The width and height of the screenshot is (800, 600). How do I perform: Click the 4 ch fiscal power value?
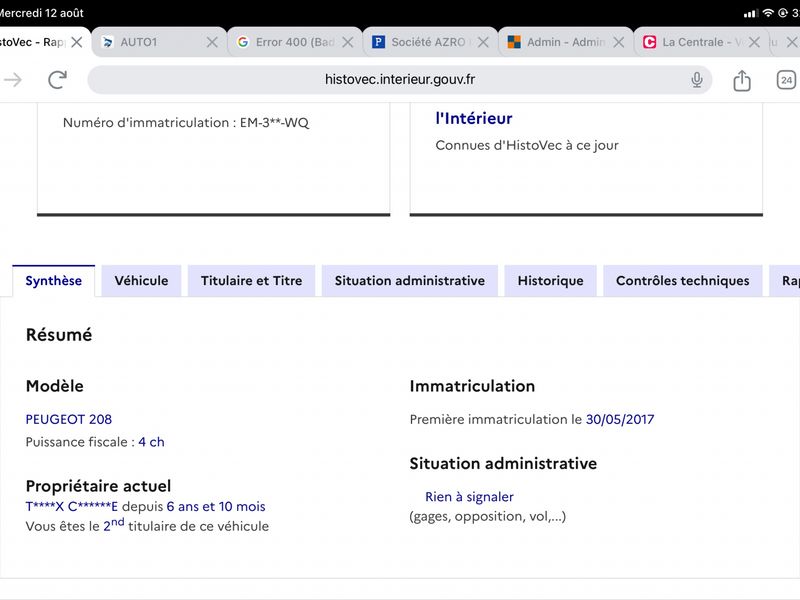coord(152,442)
